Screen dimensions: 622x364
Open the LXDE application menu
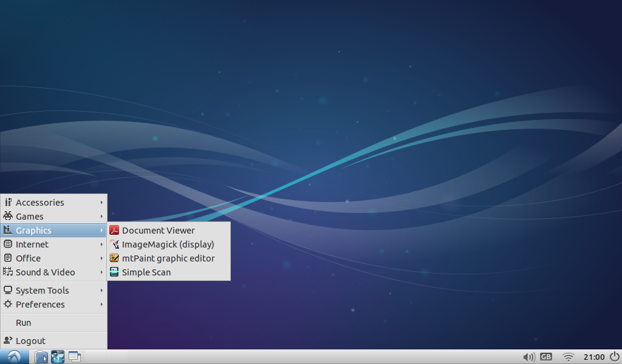[x=13, y=357]
